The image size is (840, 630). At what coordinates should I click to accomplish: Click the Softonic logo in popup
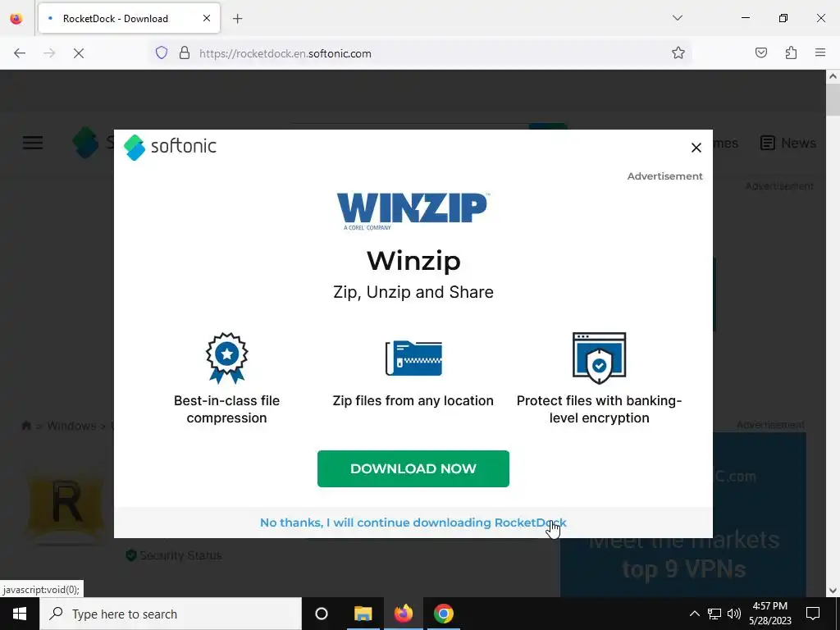[x=170, y=147]
